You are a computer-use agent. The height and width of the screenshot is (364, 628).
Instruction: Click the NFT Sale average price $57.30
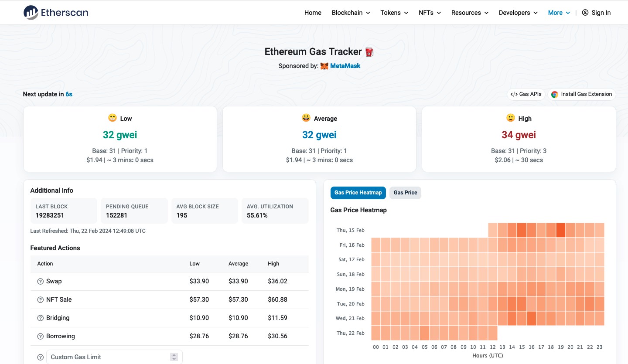tap(238, 299)
